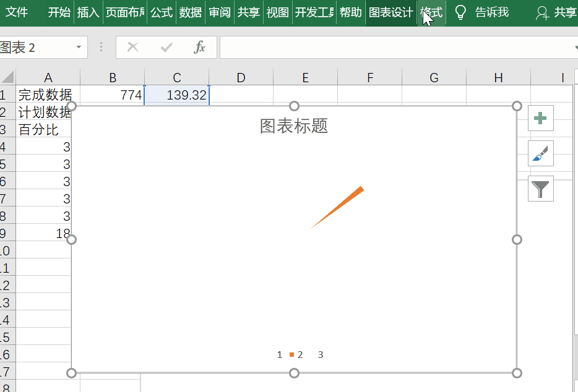Select cell A1 完成数据
This screenshot has width=578, height=392.
[48, 95]
